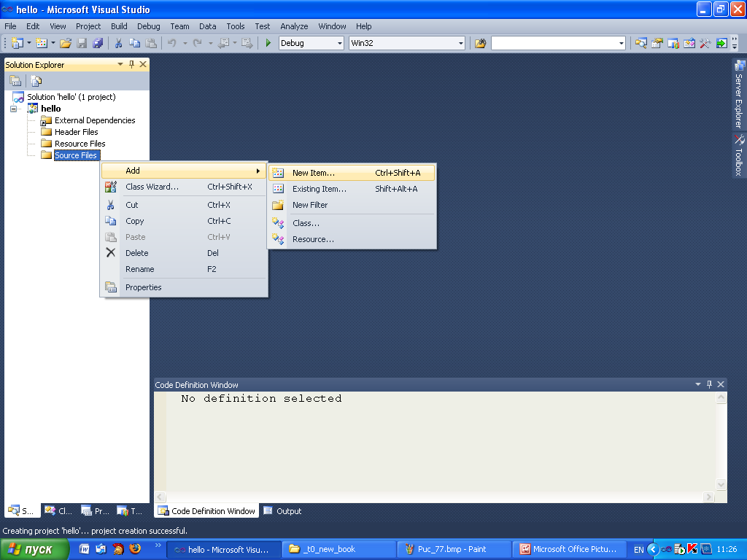Choose New Filter in submenu
The image size is (747, 560).
[x=352, y=205]
